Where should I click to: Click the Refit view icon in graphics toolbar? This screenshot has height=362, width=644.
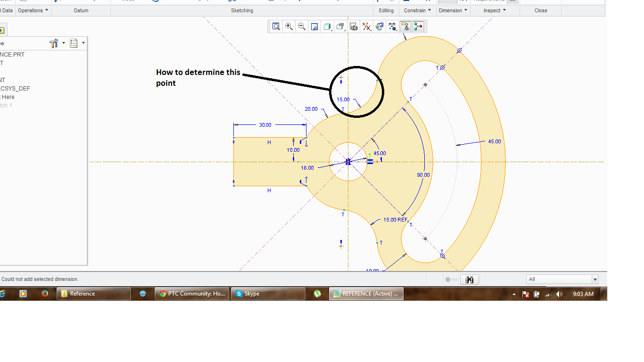pyautogui.click(x=276, y=26)
